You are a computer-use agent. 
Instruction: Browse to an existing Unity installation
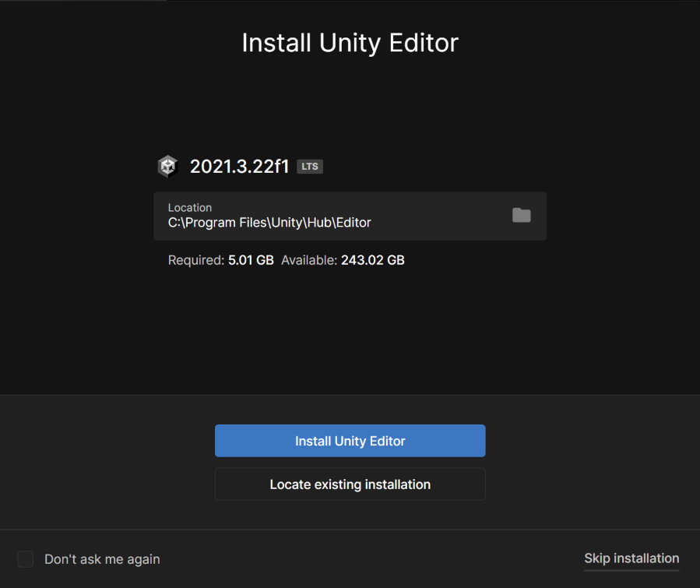pos(350,484)
